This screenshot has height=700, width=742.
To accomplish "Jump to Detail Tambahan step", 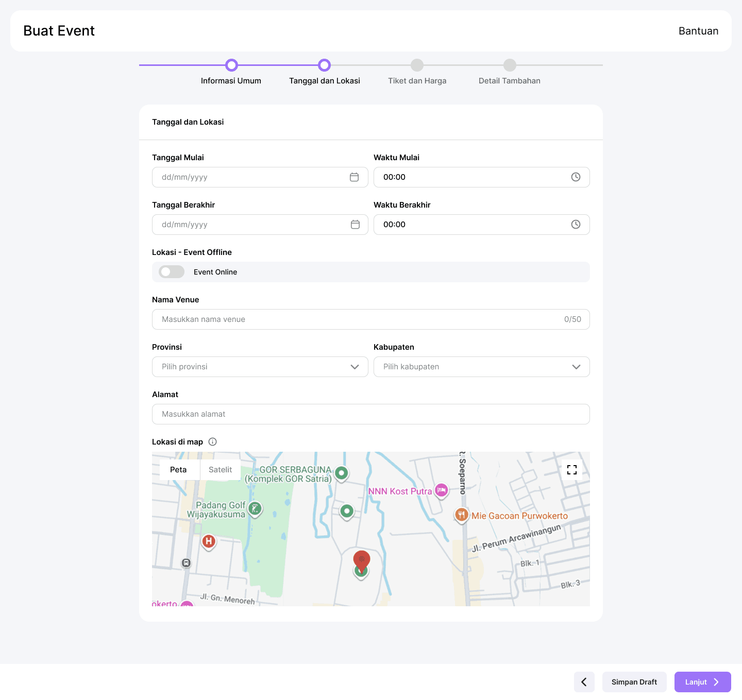I will [510, 81].
